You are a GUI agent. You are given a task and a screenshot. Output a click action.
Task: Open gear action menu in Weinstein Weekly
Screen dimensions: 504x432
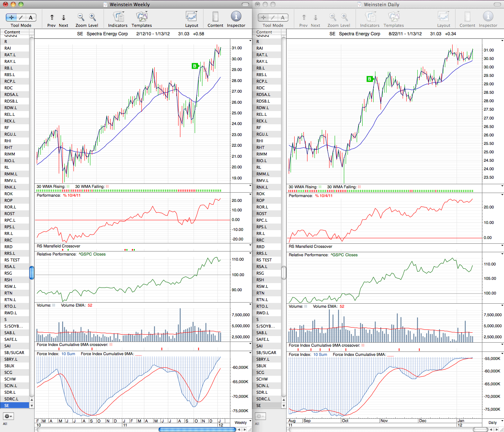pyautogui.click(x=8, y=416)
